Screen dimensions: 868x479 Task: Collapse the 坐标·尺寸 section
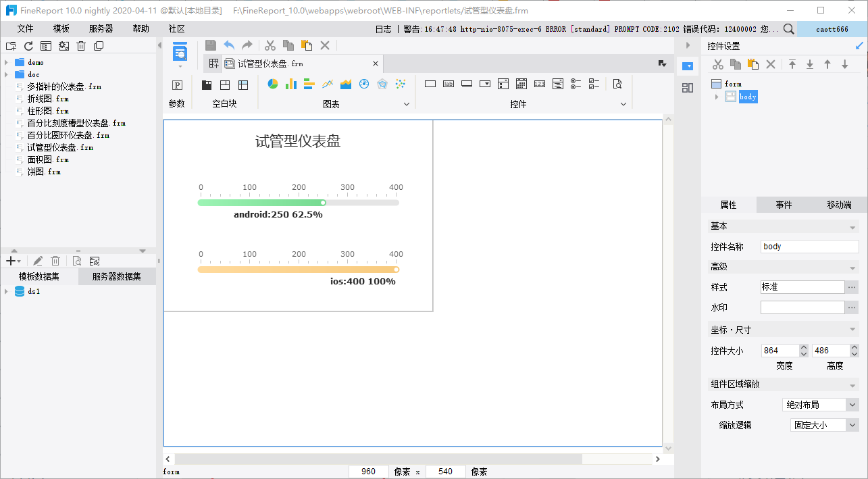pos(783,330)
